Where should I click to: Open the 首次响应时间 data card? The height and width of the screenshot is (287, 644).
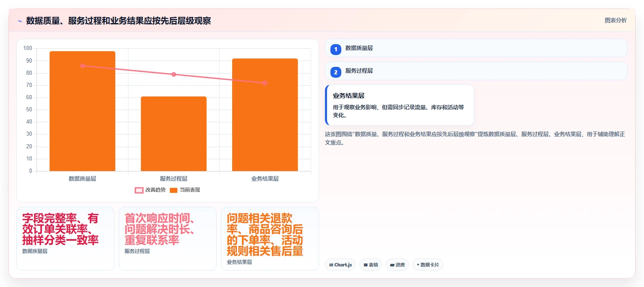168,239
